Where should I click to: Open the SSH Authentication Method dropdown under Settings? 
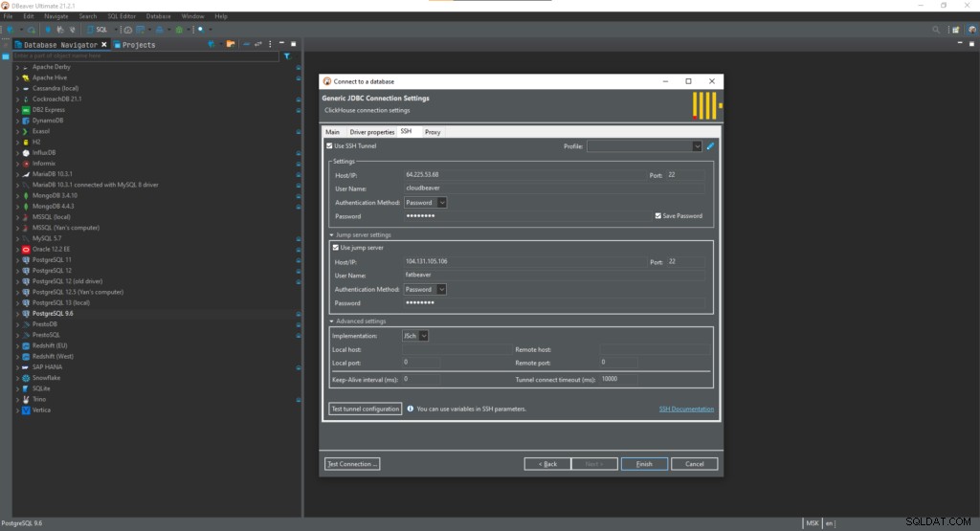coord(425,203)
